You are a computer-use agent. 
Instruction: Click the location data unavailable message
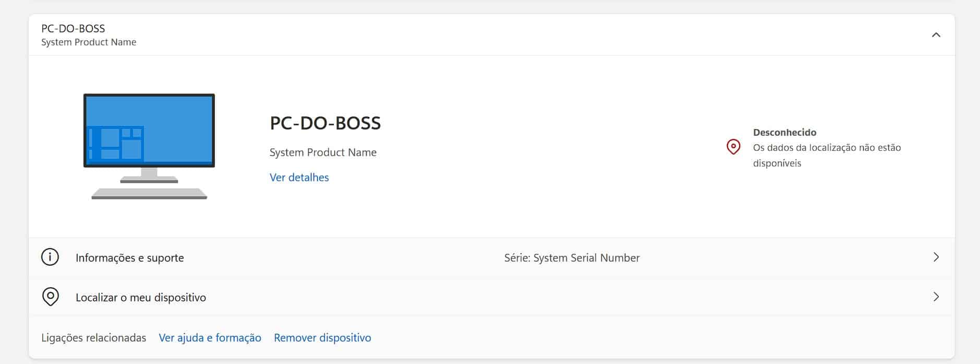(x=827, y=155)
